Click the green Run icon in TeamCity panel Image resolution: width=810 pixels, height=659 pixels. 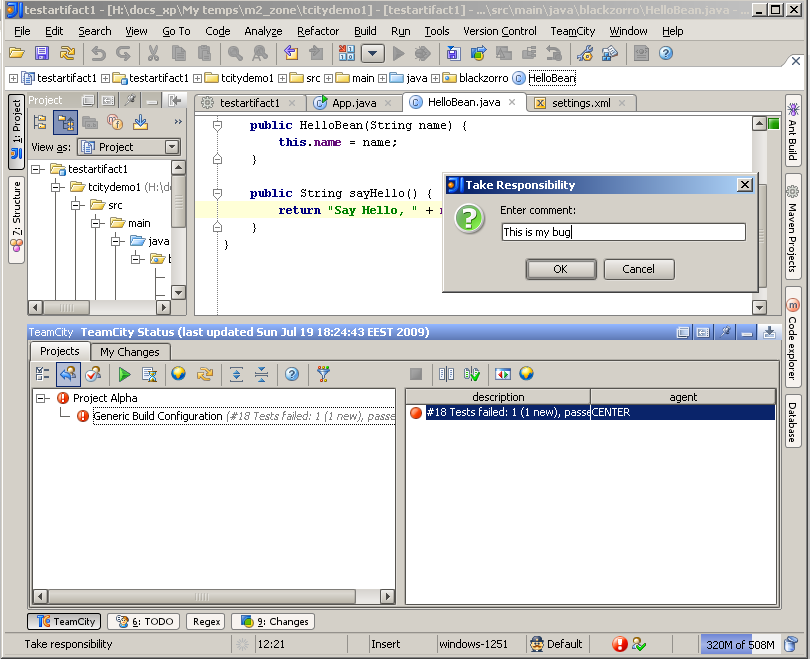(124, 374)
